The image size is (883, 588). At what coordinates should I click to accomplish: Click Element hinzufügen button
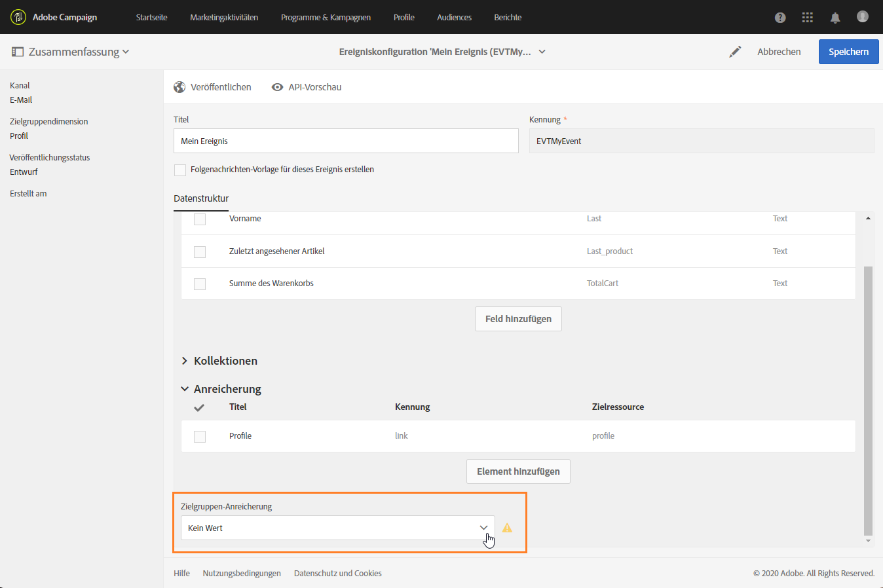click(x=518, y=471)
